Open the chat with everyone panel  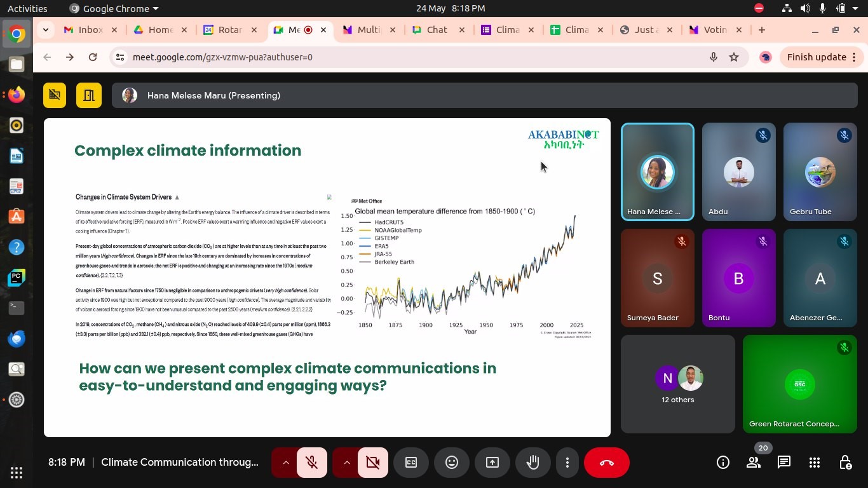coord(784,463)
